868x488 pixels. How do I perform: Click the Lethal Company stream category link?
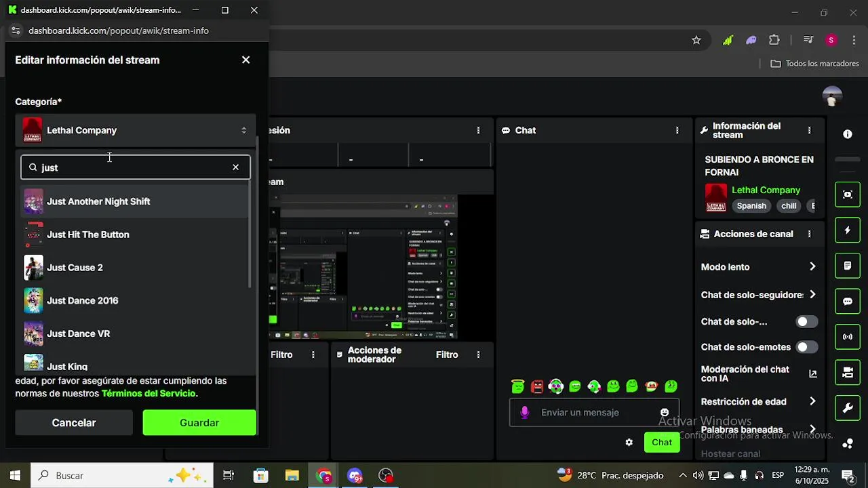click(x=766, y=190)
